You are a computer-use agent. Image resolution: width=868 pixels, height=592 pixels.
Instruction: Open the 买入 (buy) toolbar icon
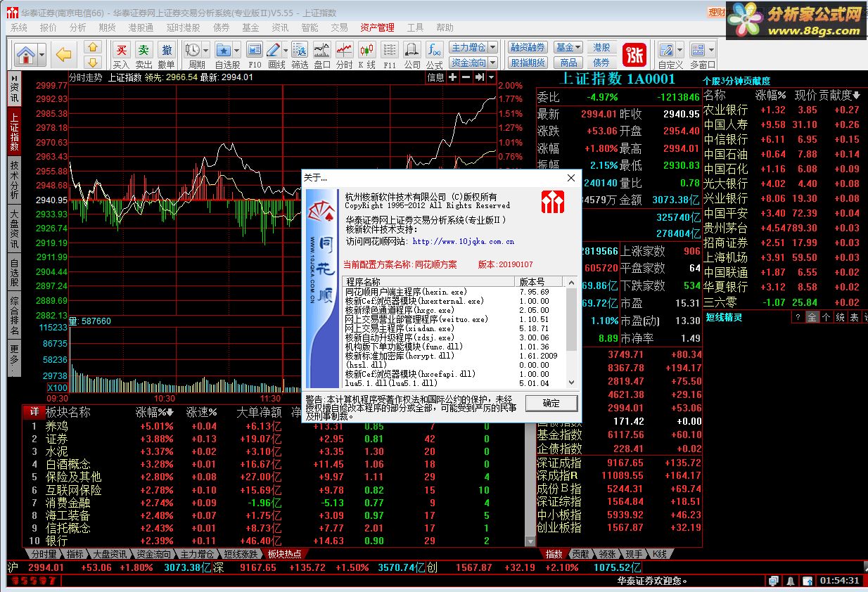point(121,54)
